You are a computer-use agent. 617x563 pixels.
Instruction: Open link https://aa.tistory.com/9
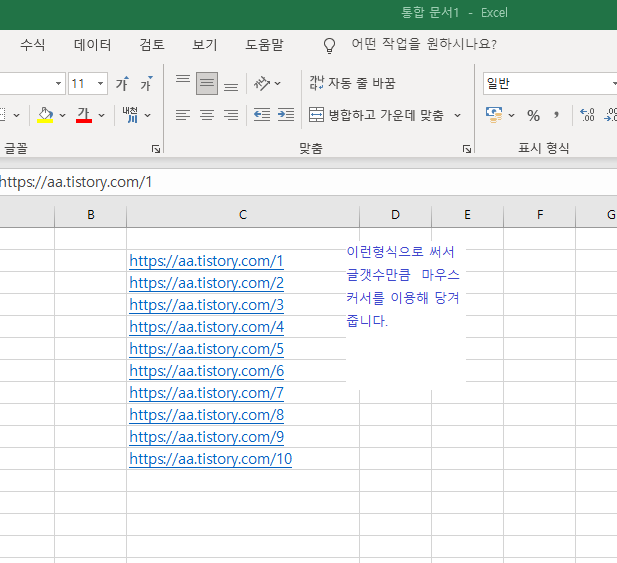[206, 437]
